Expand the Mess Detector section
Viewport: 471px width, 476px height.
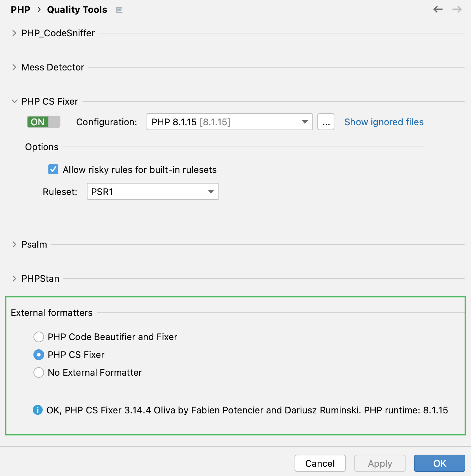point(14,67)
